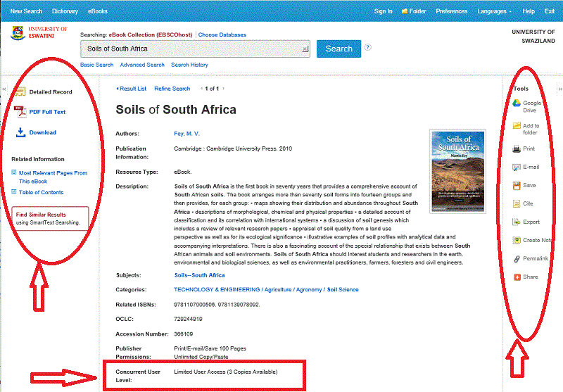This screenshot has width=563, height=392.
Task: Open the Advanced Search link
Action: [142, 65]
